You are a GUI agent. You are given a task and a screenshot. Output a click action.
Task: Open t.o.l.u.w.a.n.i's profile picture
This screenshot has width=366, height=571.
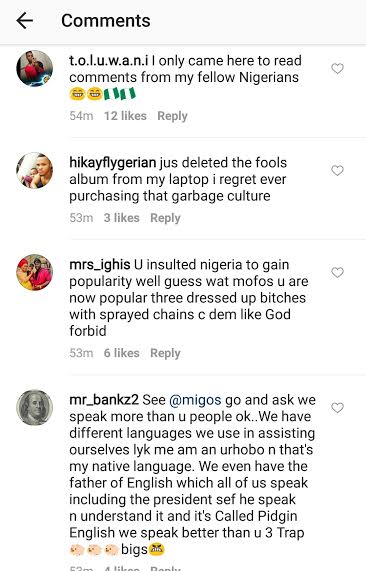point(35,68)
